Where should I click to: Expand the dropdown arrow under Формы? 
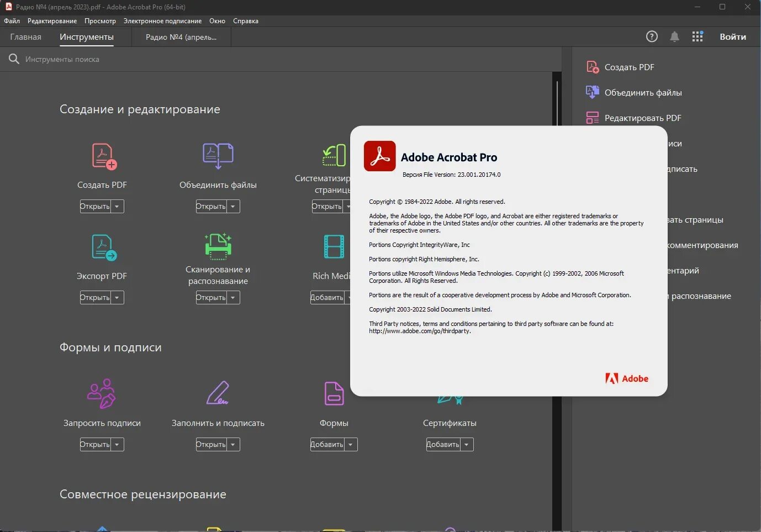(351, 445)
